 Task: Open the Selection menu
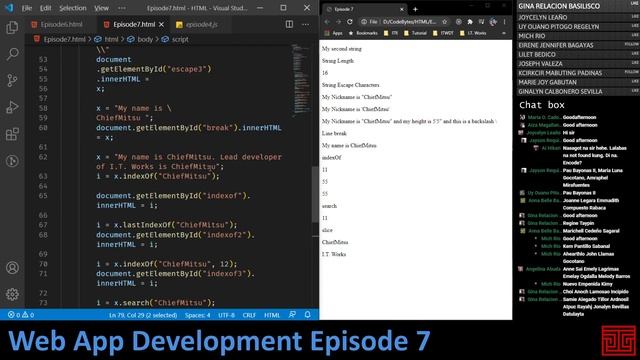[x=73, y=8]
